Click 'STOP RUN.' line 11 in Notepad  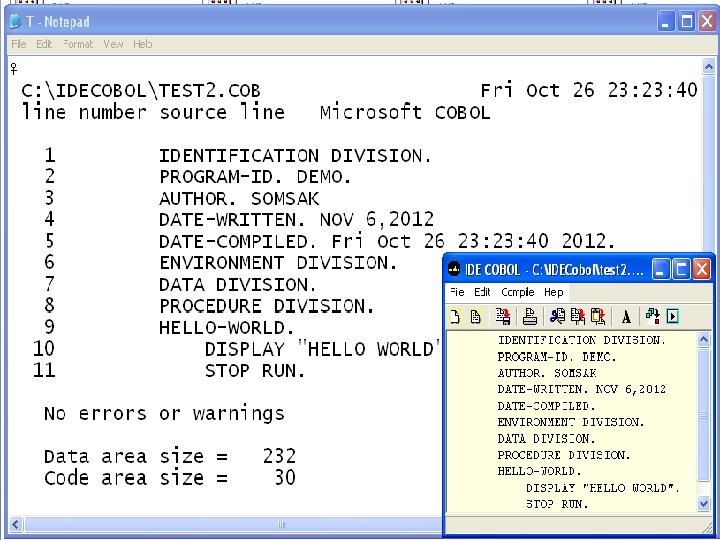(x=255, y=371)
